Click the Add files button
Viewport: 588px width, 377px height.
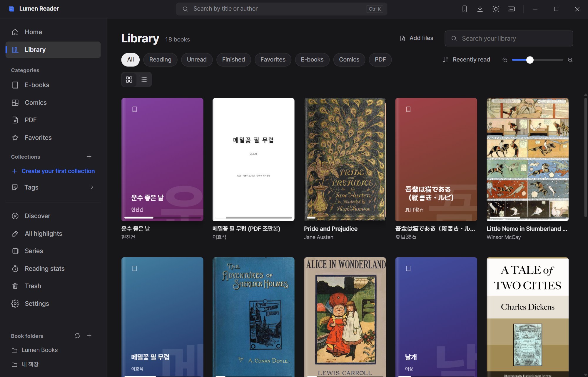coord(417,38)
